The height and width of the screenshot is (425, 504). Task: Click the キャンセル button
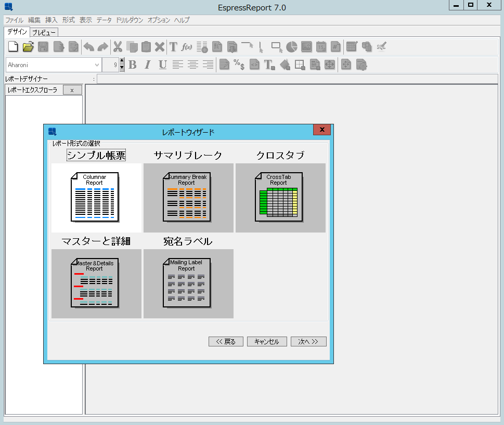coord(267,341)
